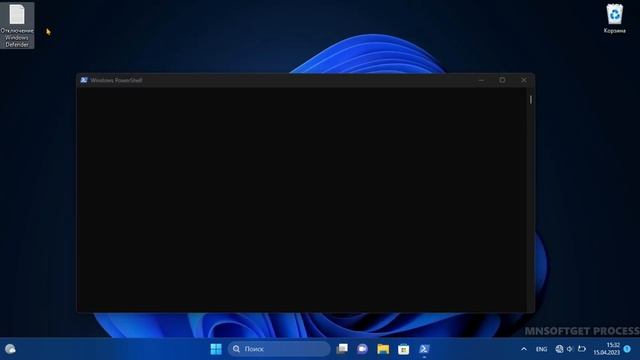Show hidden system tray icons
The width and height of the screenshot is (640, 360).
(x=524, y=349)
